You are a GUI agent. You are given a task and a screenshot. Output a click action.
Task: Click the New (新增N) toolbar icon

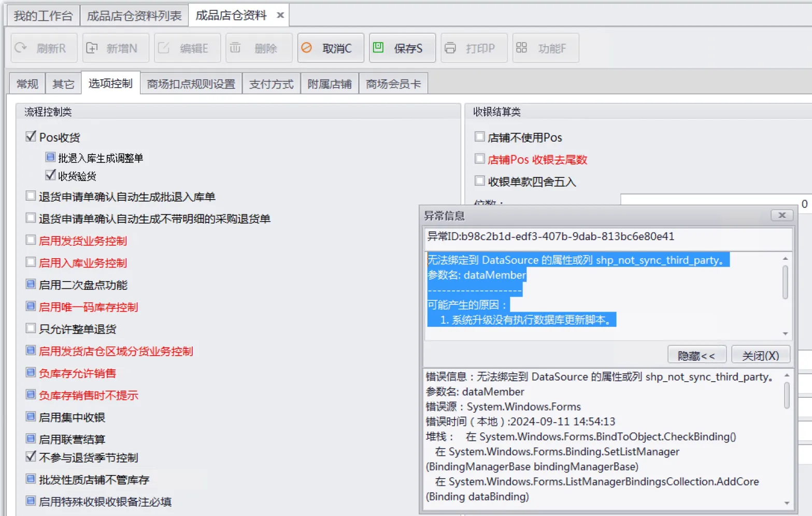click(92, 48)
